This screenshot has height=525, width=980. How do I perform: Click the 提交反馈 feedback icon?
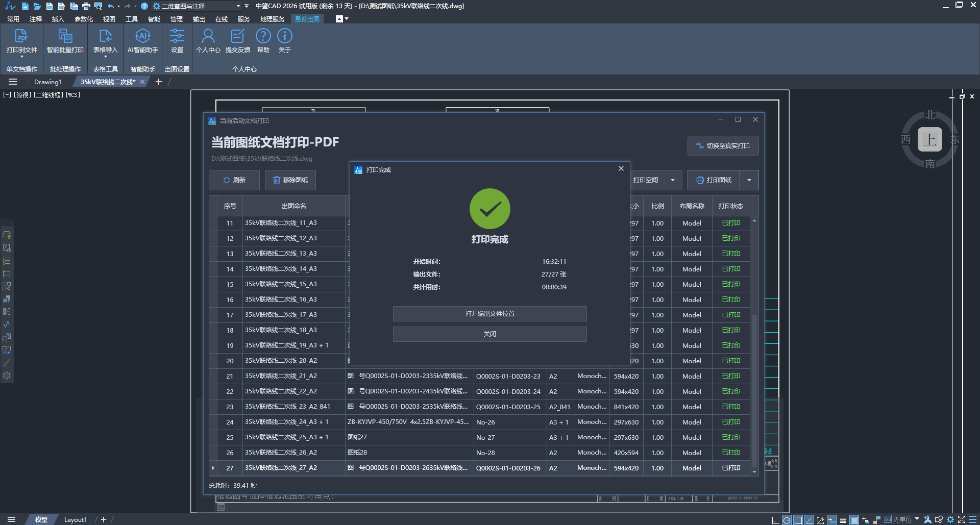tap(237, 37)
